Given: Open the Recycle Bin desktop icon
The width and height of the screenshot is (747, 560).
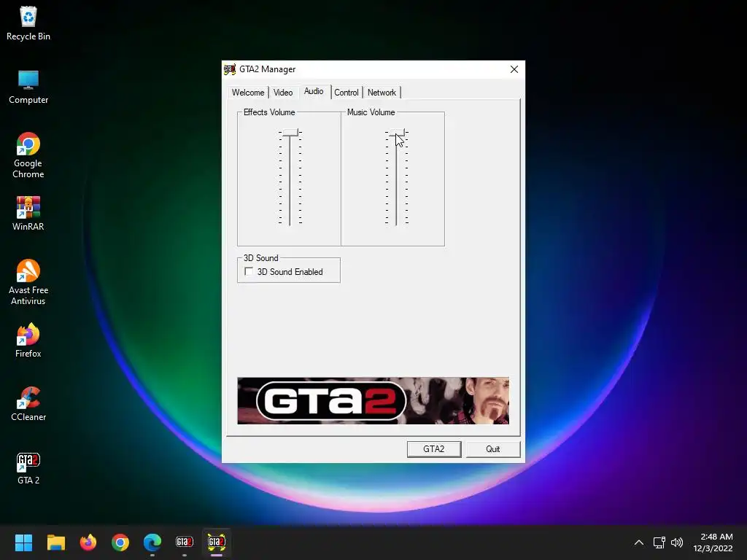Looking at the screenshot, I should coord(28,23).
